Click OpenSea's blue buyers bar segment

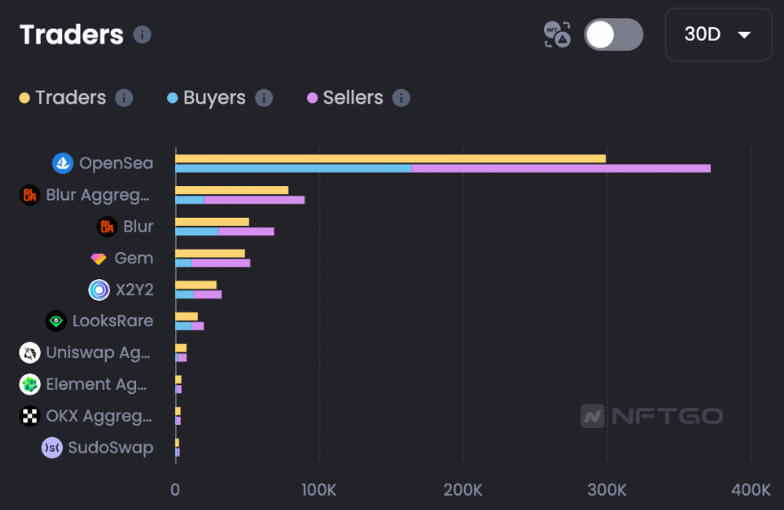(294, 168)
